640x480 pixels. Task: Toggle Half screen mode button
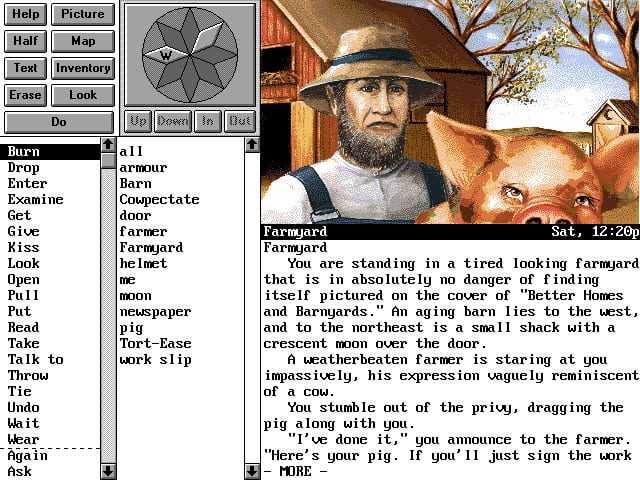(x=25, y=41)
